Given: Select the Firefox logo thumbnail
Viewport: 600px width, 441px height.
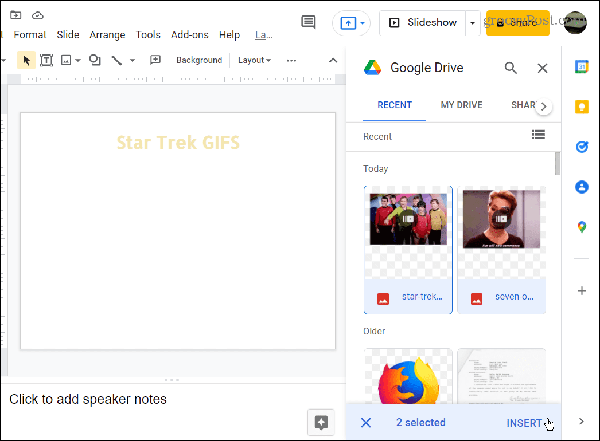Looking at the screenshot, I should (x=408, y=377).
